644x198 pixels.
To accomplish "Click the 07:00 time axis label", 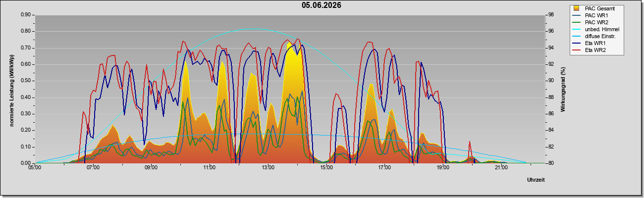I will click(93, 168).
